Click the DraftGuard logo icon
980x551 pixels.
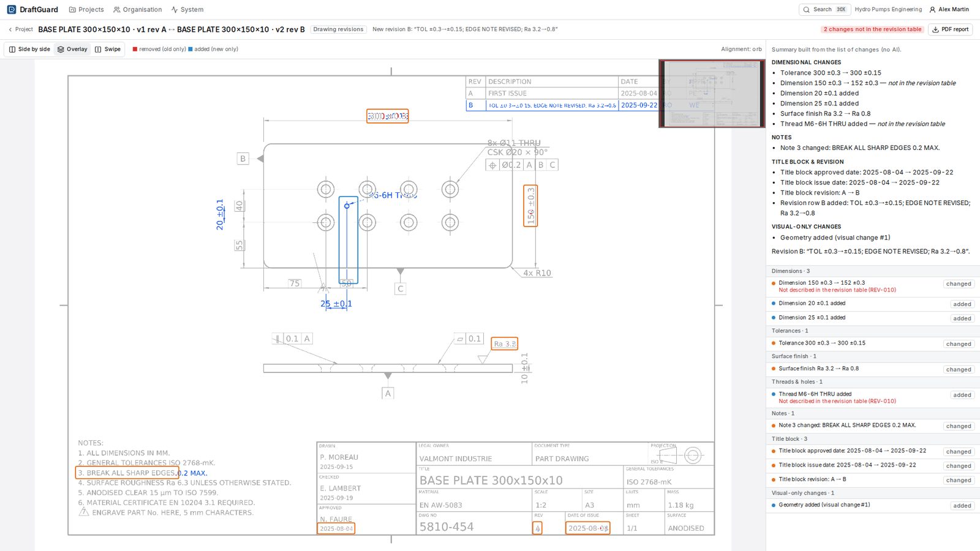tap(12, 9)
